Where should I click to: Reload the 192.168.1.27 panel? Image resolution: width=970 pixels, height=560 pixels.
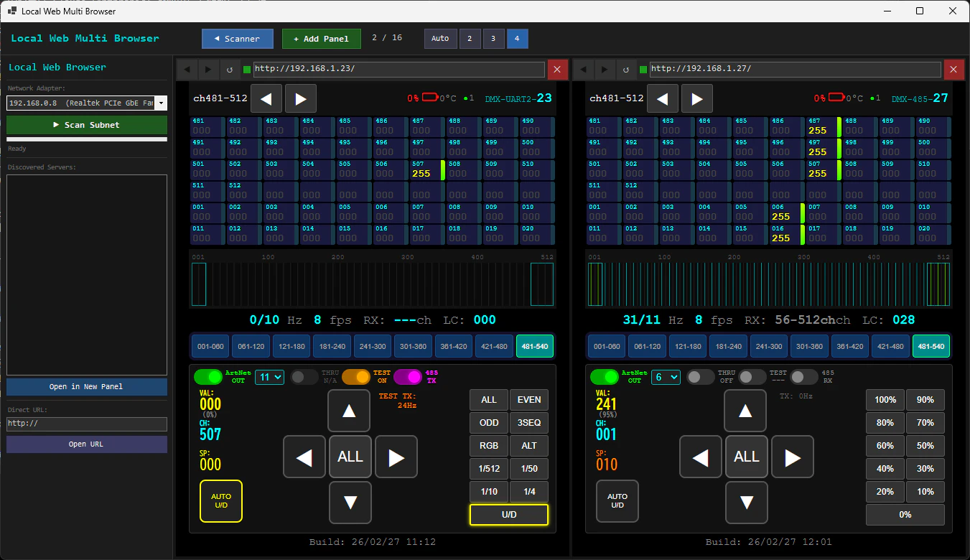tap(626, 70)
